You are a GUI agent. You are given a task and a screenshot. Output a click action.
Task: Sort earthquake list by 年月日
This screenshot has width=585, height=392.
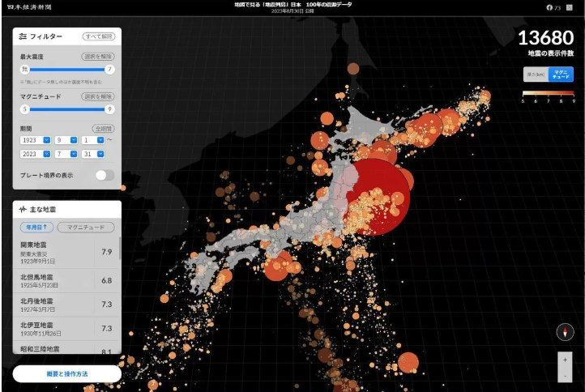point(37,228)
